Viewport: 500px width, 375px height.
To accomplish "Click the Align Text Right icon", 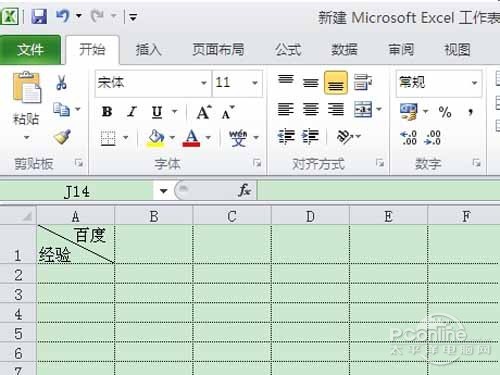I will coord(336,109).
